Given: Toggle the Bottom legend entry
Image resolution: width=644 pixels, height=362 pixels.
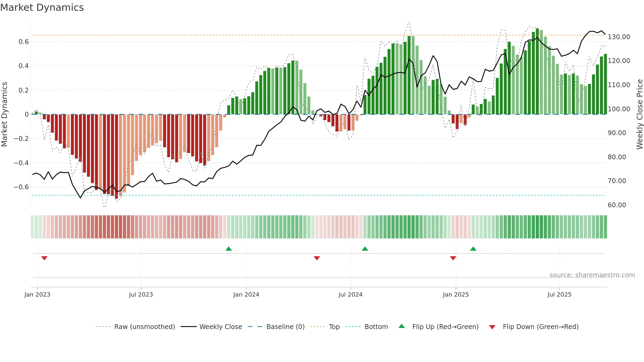Looking at the screenshot, I should pyautogui.click(x=367, y=327).
